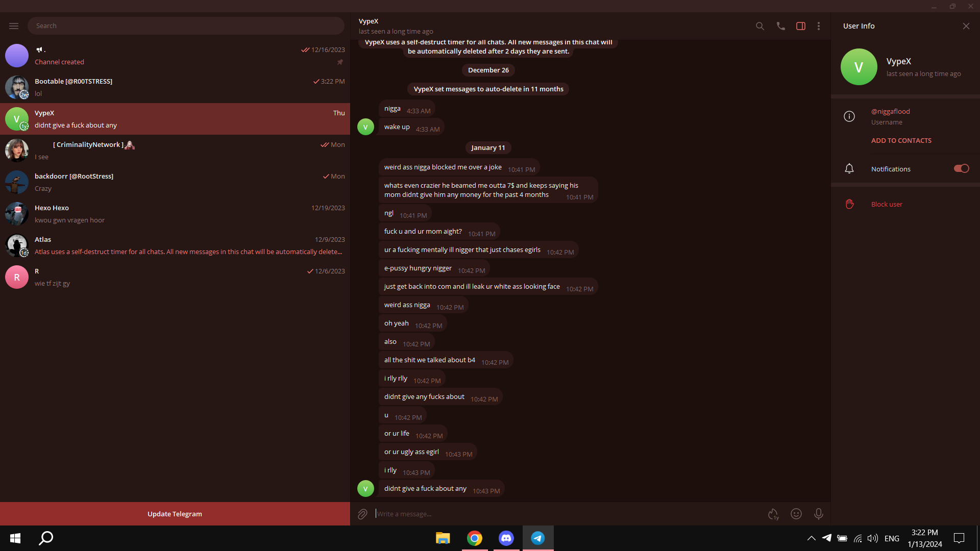Click the pinned icon on the channel row
Viewport: 980px width, 551px height.
[340, 62]
